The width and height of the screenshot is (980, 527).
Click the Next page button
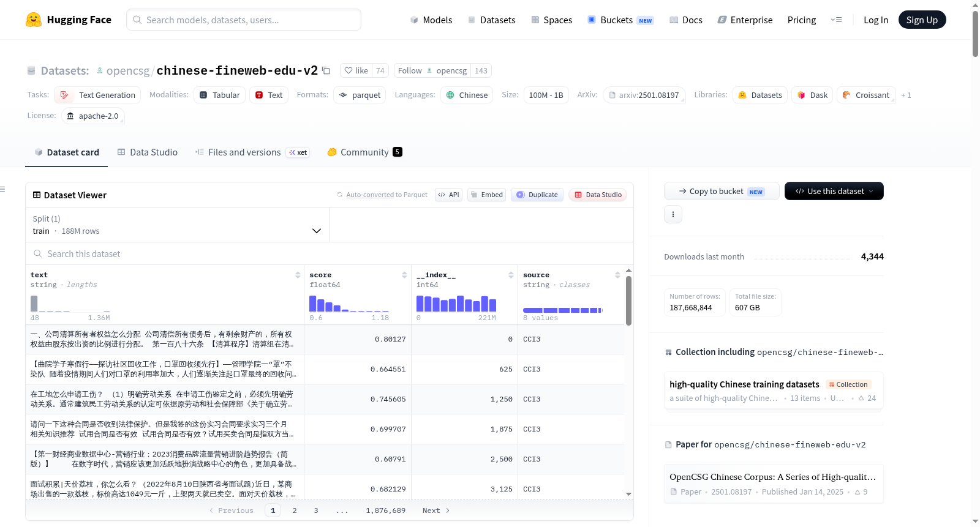pyautogui.click(x=436, y=510)
